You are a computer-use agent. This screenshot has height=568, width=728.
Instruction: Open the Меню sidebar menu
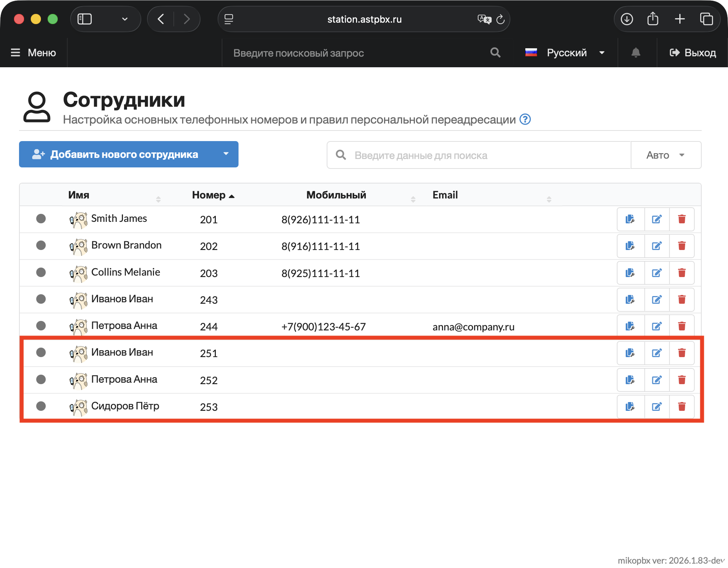(x=34, y=53)
